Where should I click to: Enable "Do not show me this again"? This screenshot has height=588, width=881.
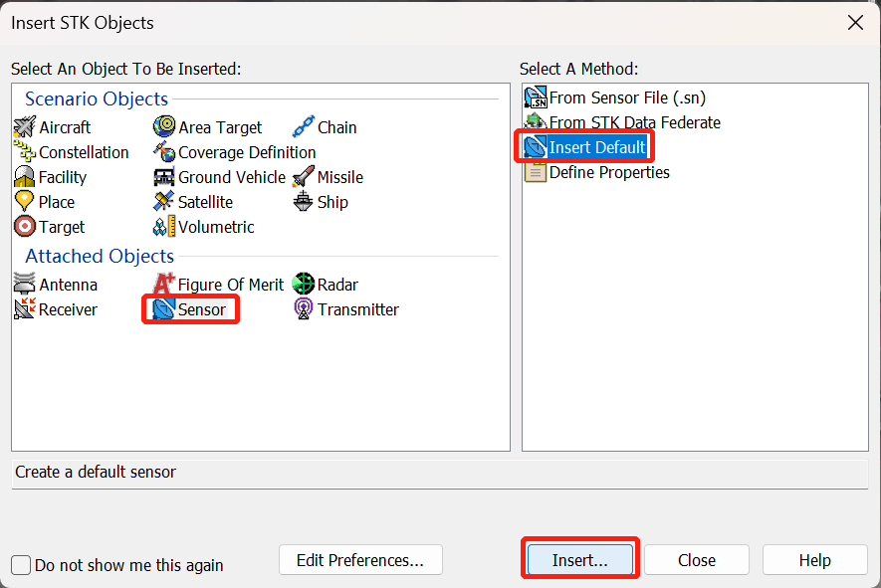tap(22, 565)
